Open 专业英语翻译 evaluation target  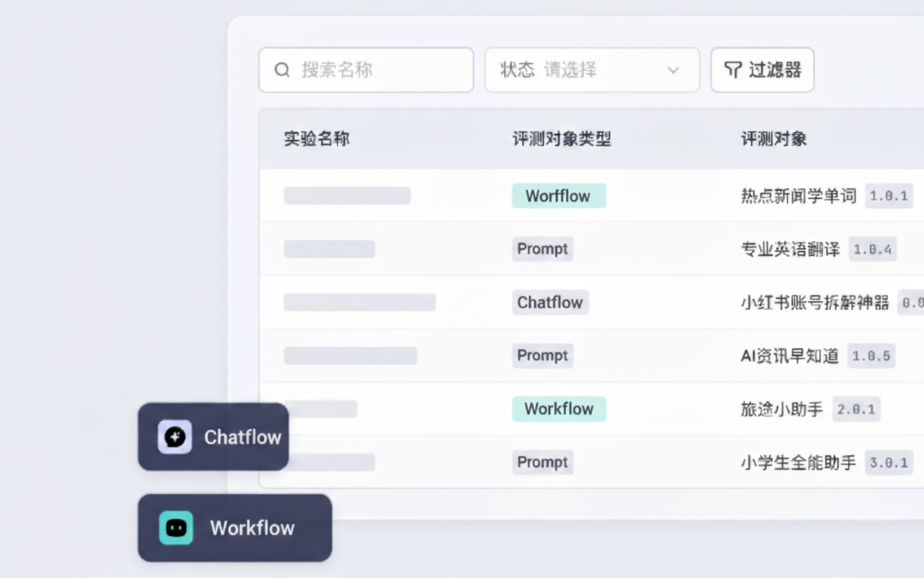(x=790, y=249)
